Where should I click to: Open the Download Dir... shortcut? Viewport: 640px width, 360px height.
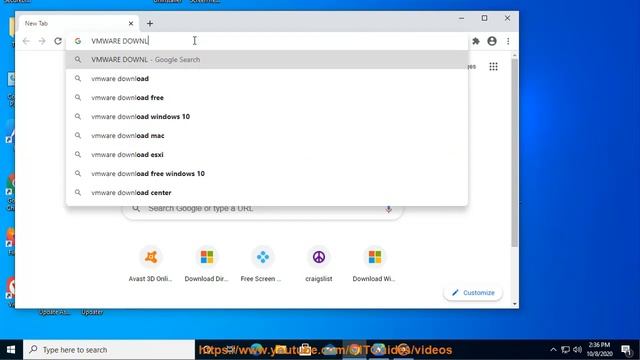(x=207, y=265)
